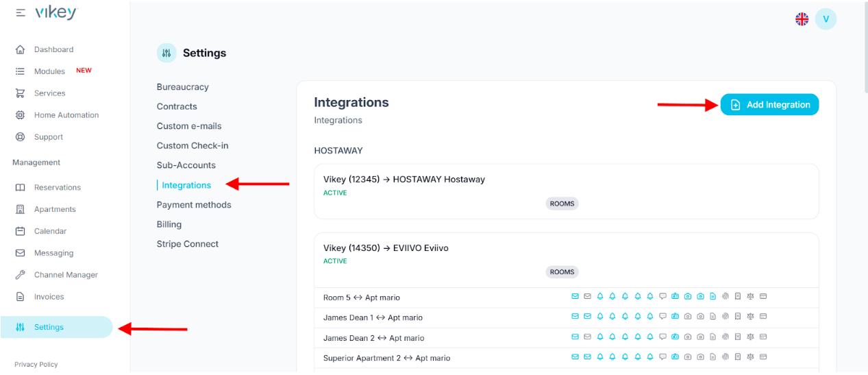Viewport: 868px width, 375px height.
Task: Go to Modules in the sidebar
Action: coord(49,71)
